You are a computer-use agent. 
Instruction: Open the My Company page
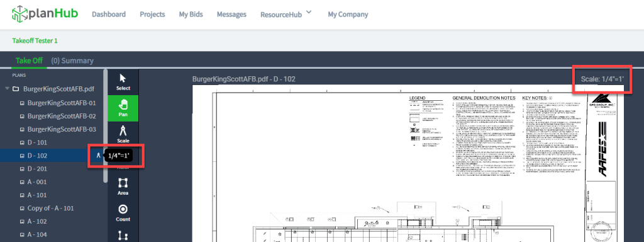pyautogui.click(x=348, y=14)
